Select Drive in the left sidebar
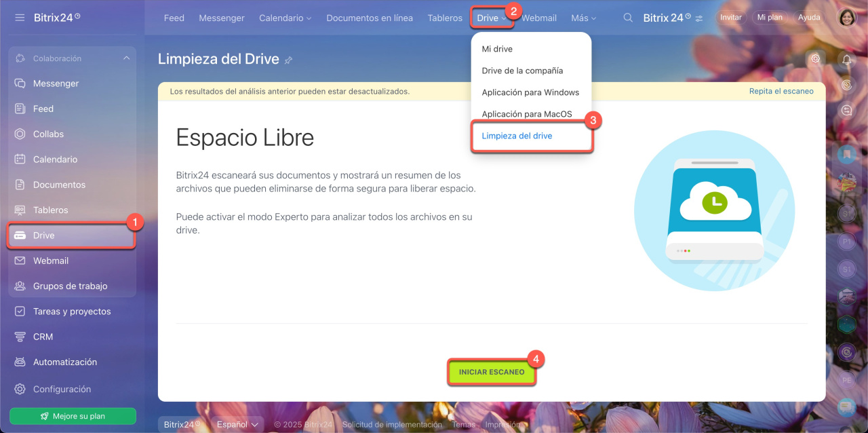The image size is (868, 433). (71, 236)
